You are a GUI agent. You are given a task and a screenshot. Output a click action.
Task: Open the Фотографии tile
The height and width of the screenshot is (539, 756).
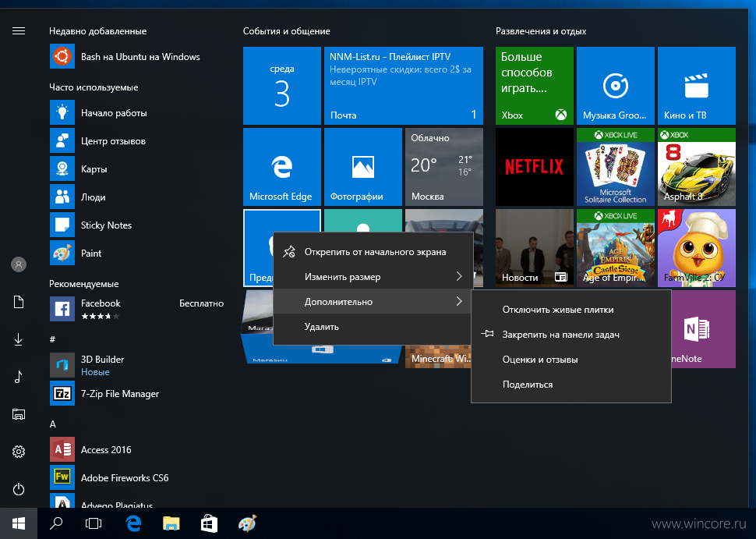coord(363,166)
